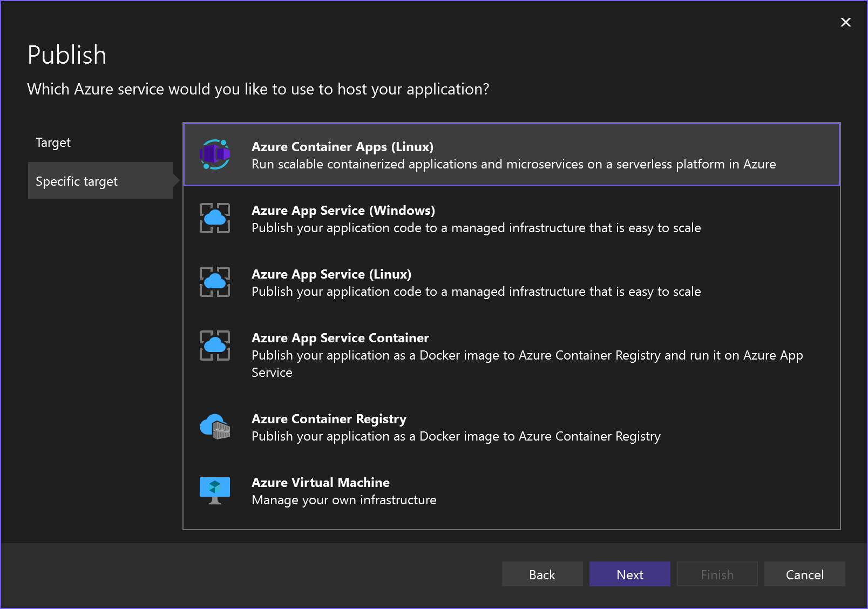Select the Target step in the sidebar
Screen dimensions: 868x609
tap(53, 142)
